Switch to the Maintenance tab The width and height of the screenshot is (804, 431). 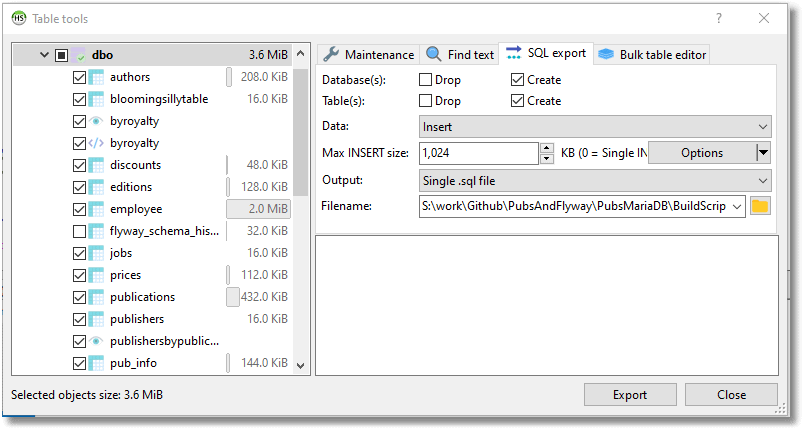(368, 54)
